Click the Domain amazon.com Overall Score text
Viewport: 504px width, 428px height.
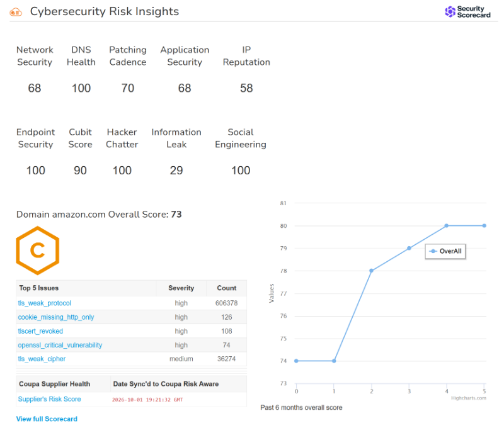(99, 215)
